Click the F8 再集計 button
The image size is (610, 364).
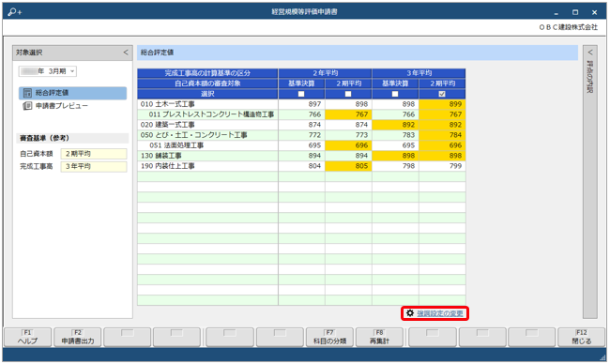(379, 337)
